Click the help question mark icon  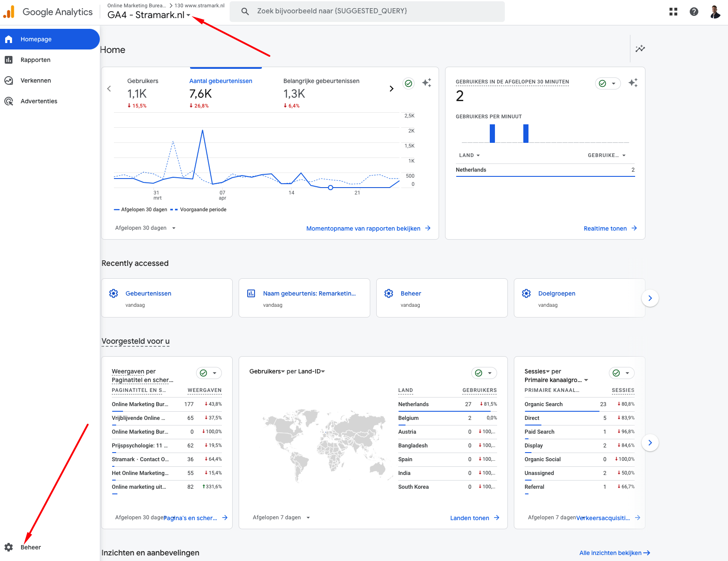point(694,12)
